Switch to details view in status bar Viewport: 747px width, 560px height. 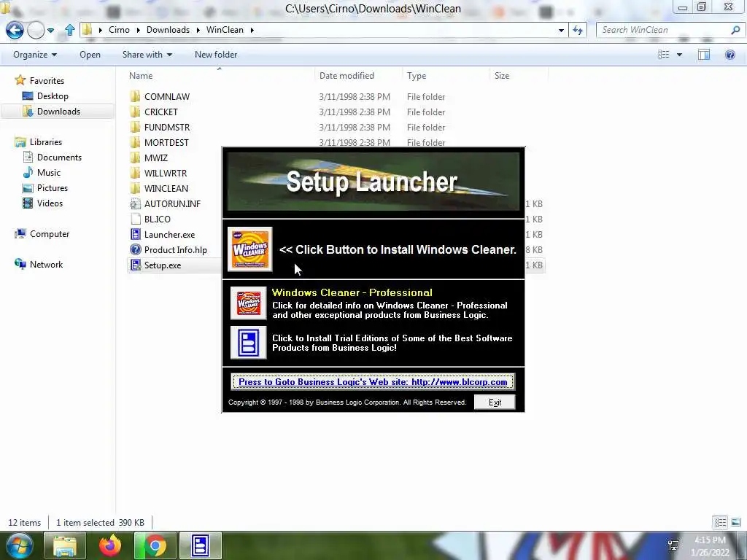pos(720,522)
